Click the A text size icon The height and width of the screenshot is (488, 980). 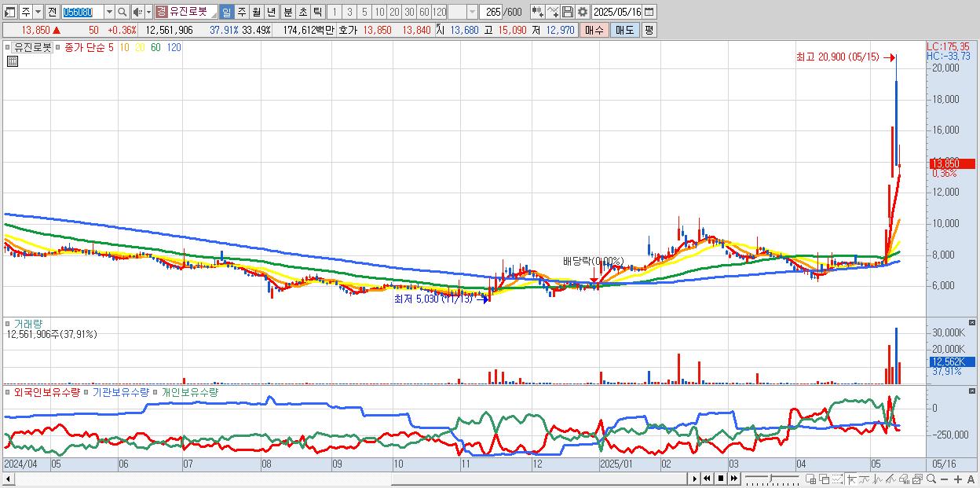971,479
